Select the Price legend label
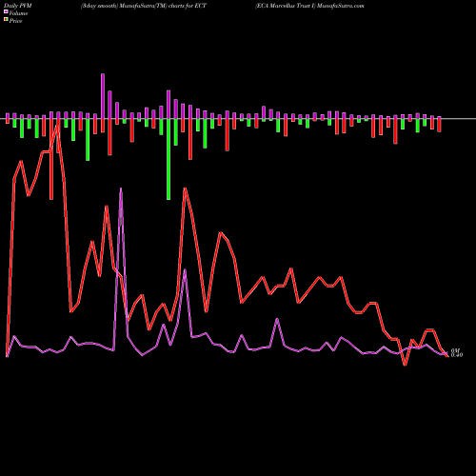The height and width of the screenshot is (476, 476). click(15, 21)
